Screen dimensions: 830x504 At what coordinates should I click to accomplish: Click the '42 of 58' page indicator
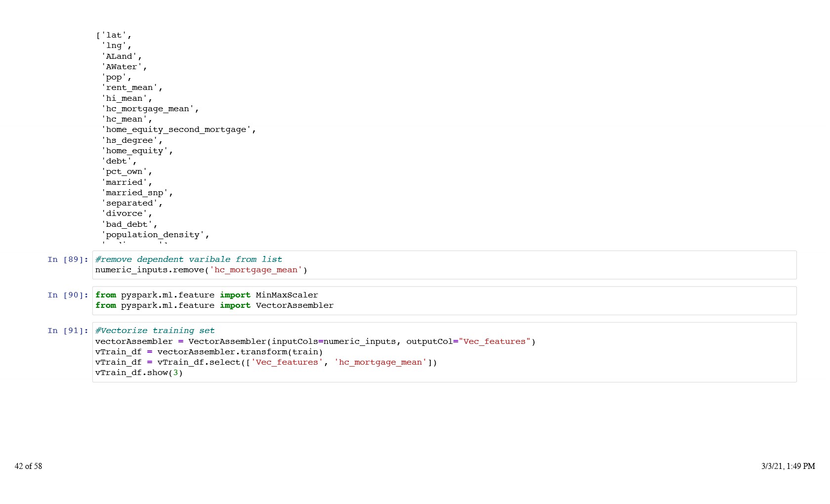[x=28, y=466]
